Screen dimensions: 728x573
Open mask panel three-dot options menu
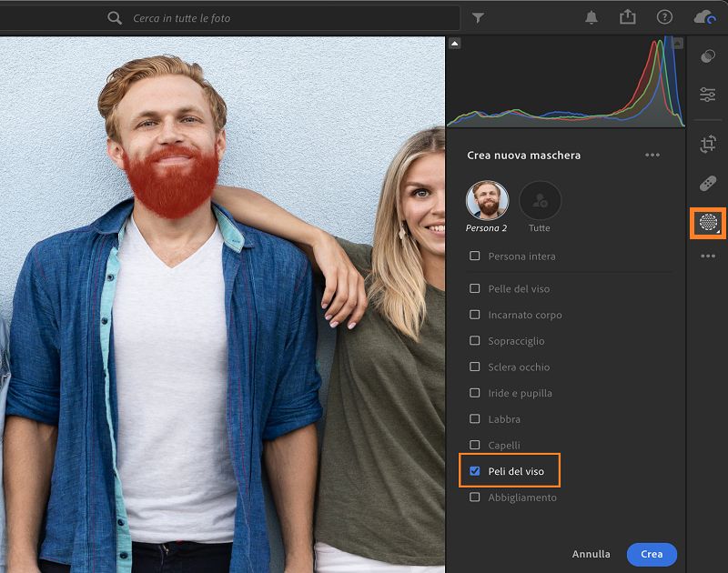click(652, 156)
